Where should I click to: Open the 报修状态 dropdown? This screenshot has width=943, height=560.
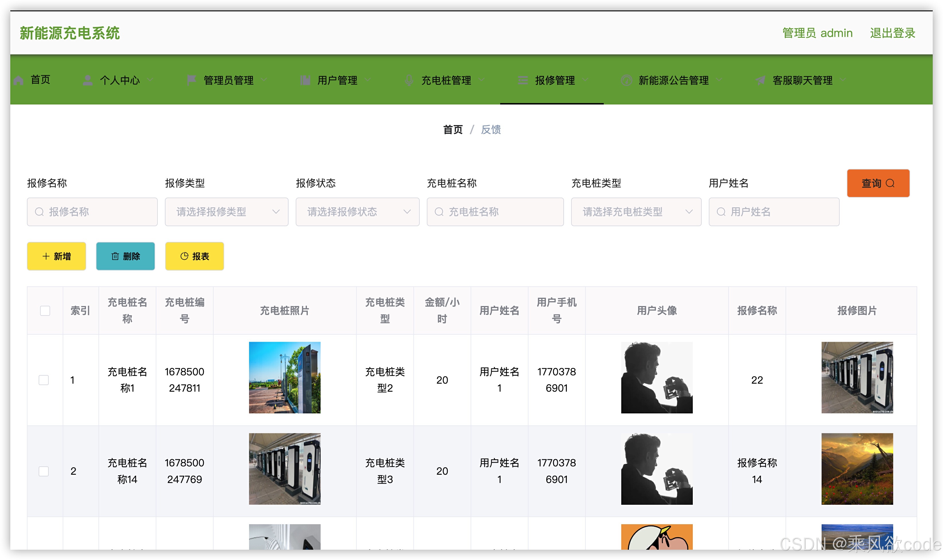(x=357, y=212)
